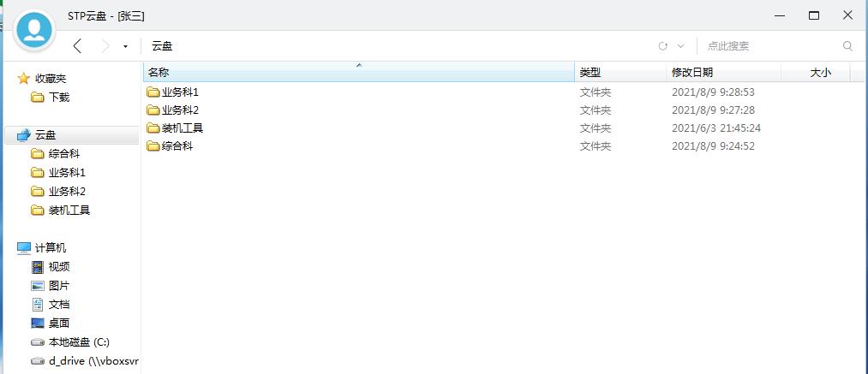Click the 视频 film icon
This screenshot has height=374, width=868.
pyautogui.click(x=38, y=267)
